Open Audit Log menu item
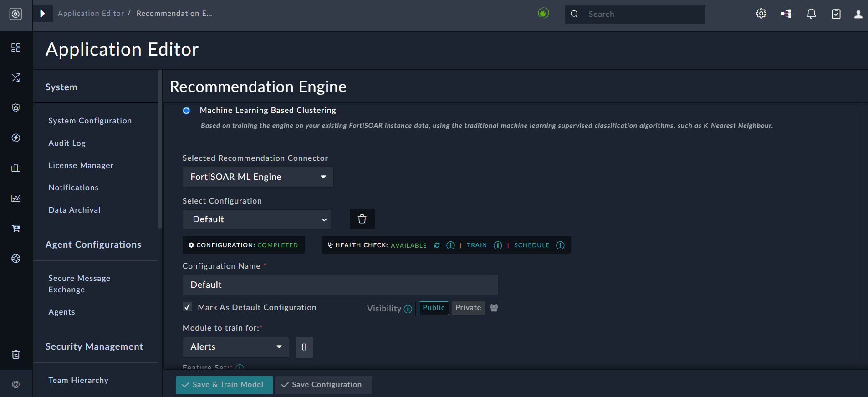The image size is (868, 397). (67, 143)
